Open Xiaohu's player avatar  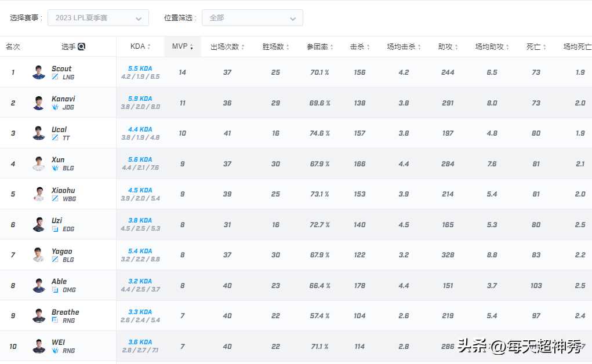click(x=38, y=194)
